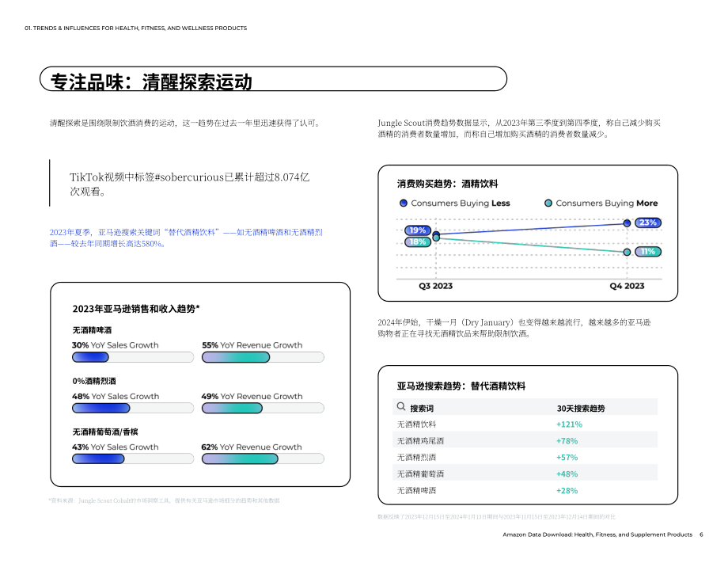Select the 11% data label badge
This screenshot has width=728, height=563.
[x=648, y=251]
